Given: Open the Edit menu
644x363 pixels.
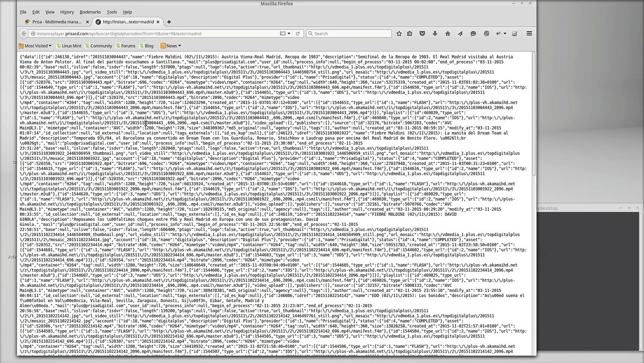Looking at the screenshot, I should coord(36,12).
